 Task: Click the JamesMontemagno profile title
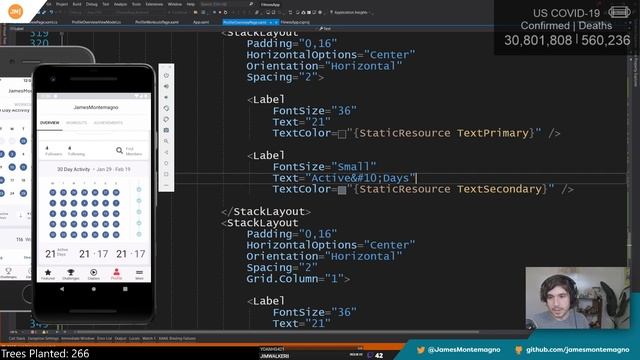click(96, 107)
